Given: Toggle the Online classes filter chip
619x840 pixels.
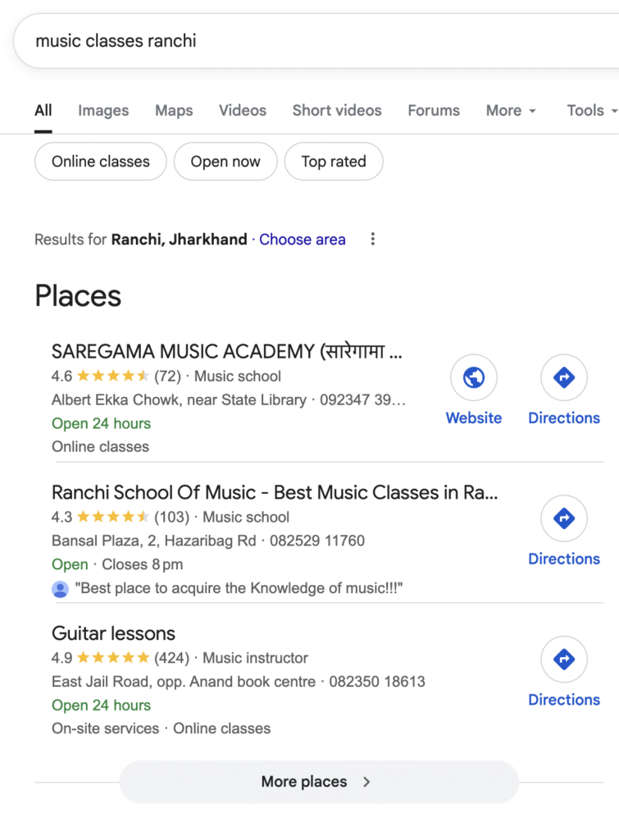Looking at the screenshot, I should click(x=101, y=162).
